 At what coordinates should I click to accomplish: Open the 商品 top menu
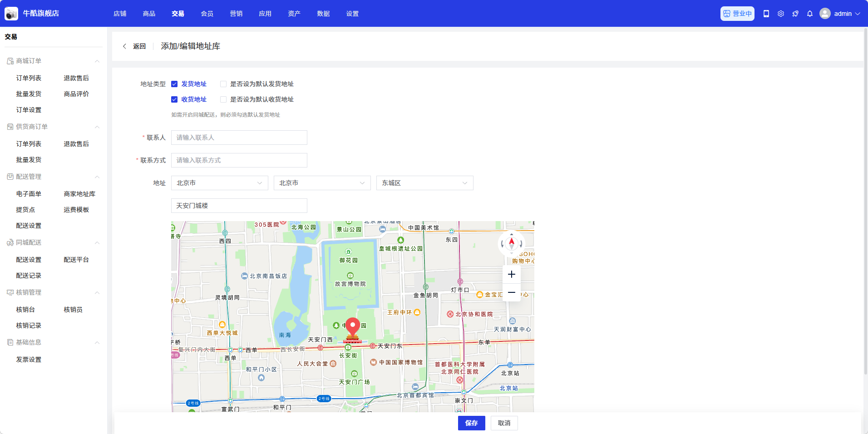(x=149, y=14)
